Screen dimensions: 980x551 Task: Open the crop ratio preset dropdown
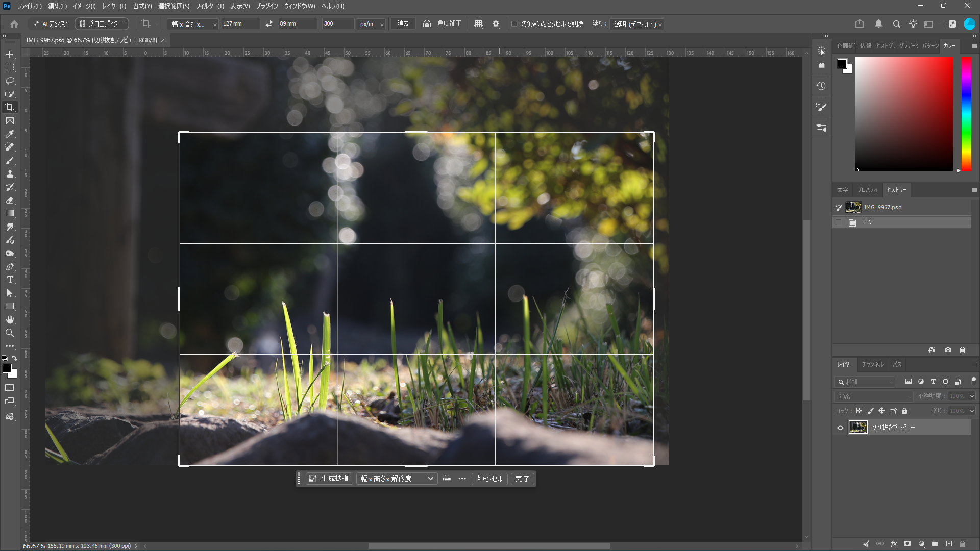193,24
